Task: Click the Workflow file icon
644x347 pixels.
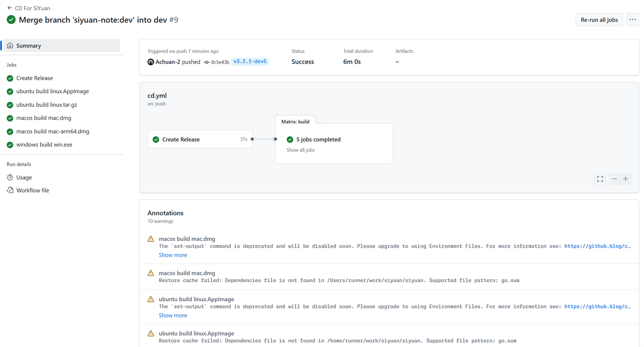Action: [10, 190]
